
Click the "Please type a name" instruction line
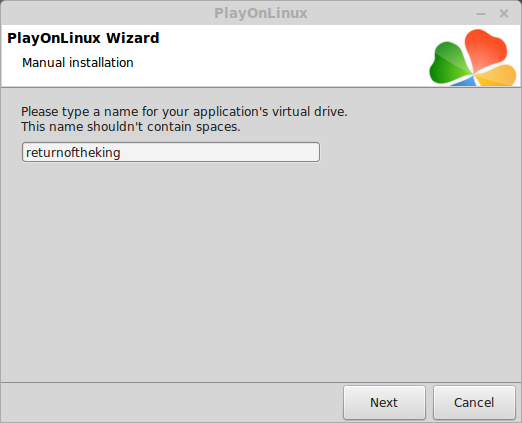(184, 112)
